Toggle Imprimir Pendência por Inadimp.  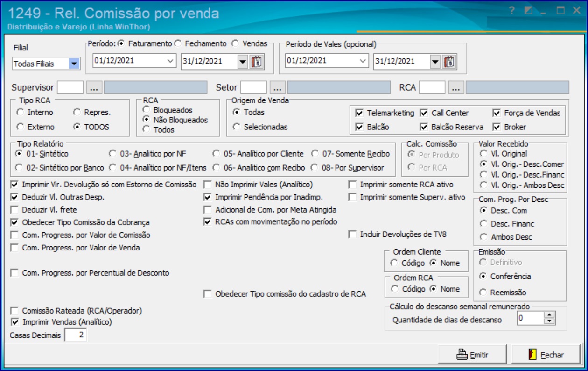coord(263,197)
